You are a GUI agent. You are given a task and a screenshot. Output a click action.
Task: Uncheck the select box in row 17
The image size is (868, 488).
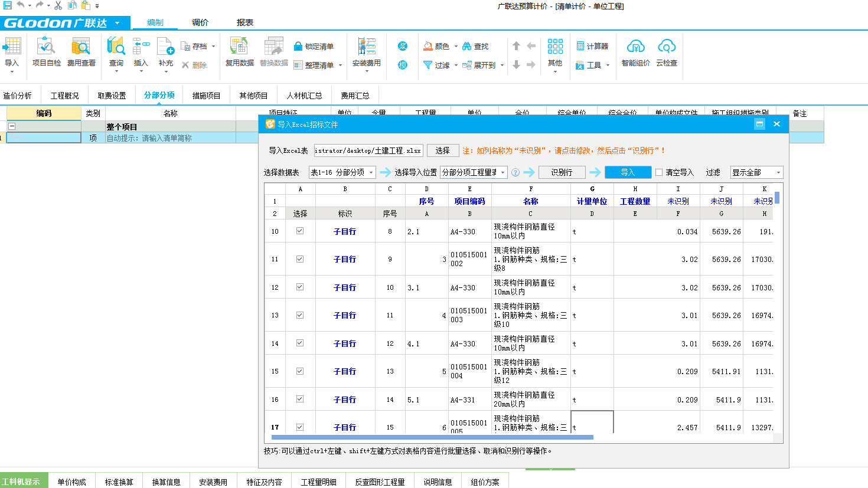pos(300,427)
